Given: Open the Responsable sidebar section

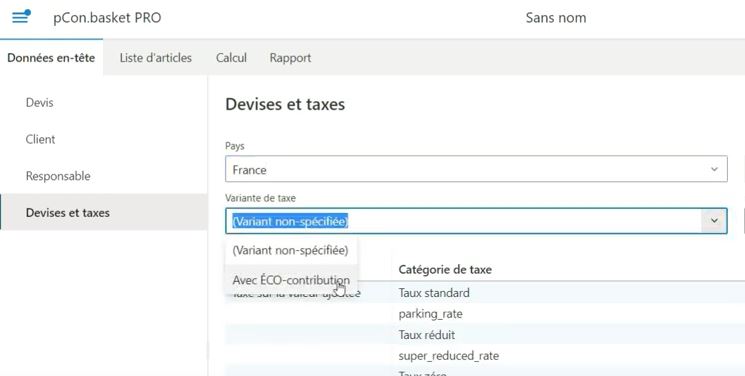Looking at the screenshot, I should 58,176.
